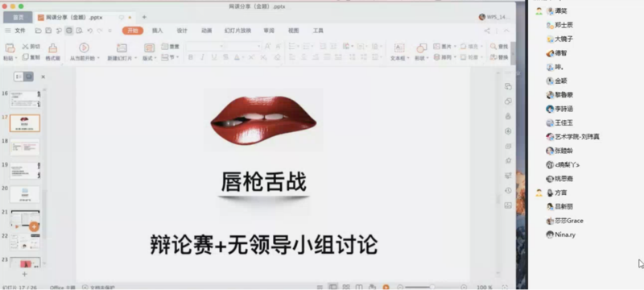Click Replace (替换) button
The height and width of the screenshot is (290, 644).
coord(499,57)
